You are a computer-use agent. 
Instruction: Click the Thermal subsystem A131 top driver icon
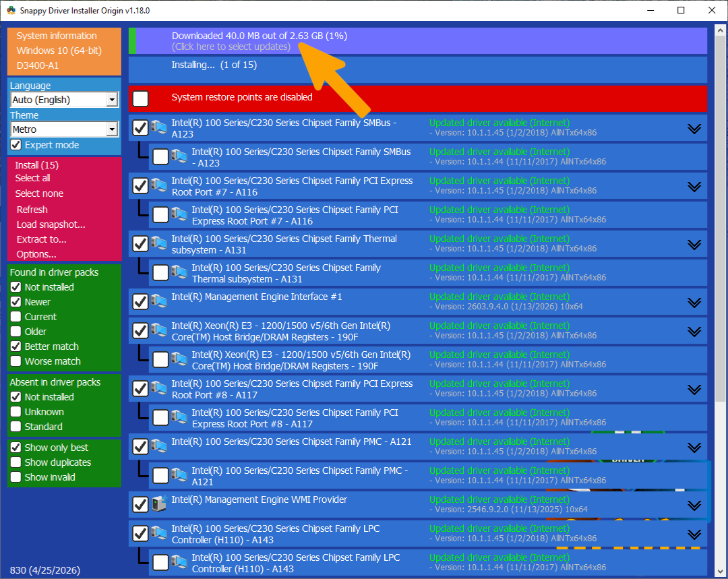[x=159, y=243]
